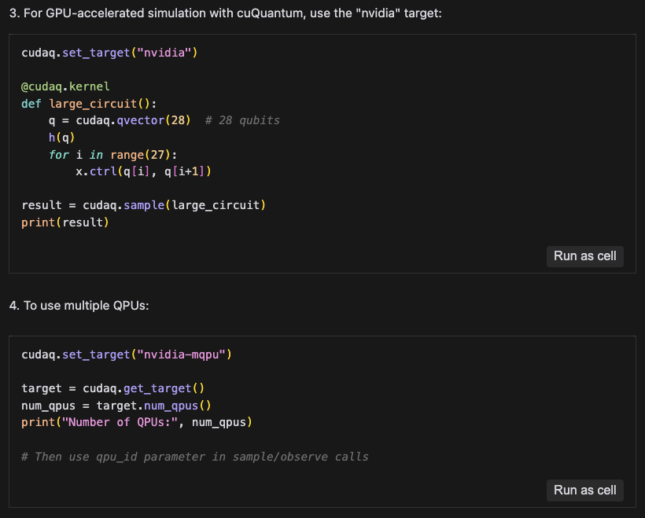Click the x.ctrl(q[i], q[i+1]) line
645x518 pixels.
coord(144,171)
